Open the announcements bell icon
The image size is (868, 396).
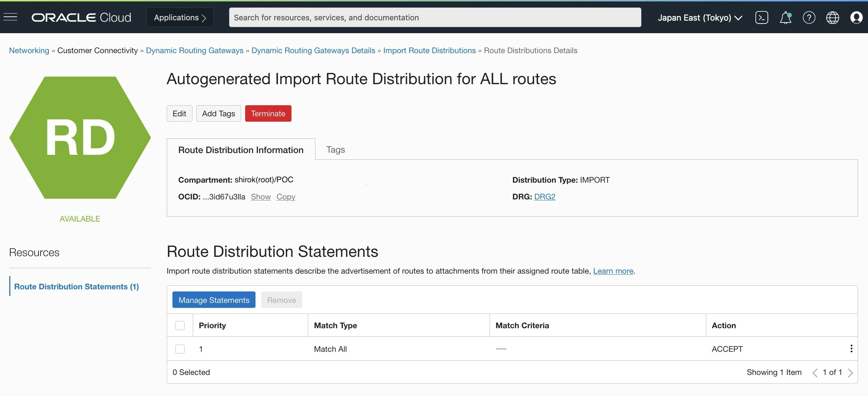coord(785,17)
